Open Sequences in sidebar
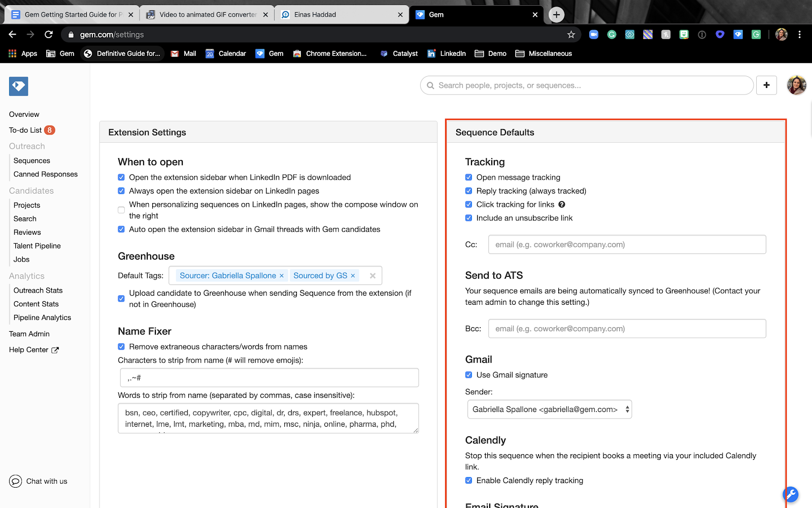The width and height of the screenshot is (812, 508). (x=32, y=161)
